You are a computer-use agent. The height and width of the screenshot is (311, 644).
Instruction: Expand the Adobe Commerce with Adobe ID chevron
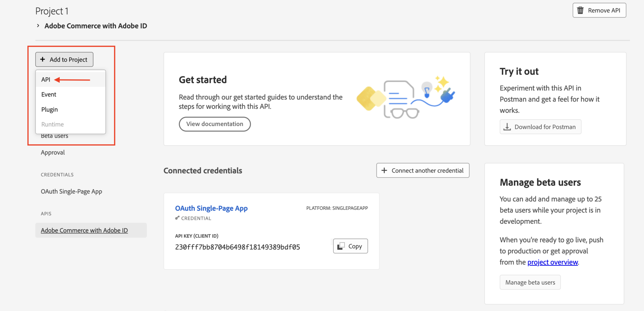click(x=38, y=26)
